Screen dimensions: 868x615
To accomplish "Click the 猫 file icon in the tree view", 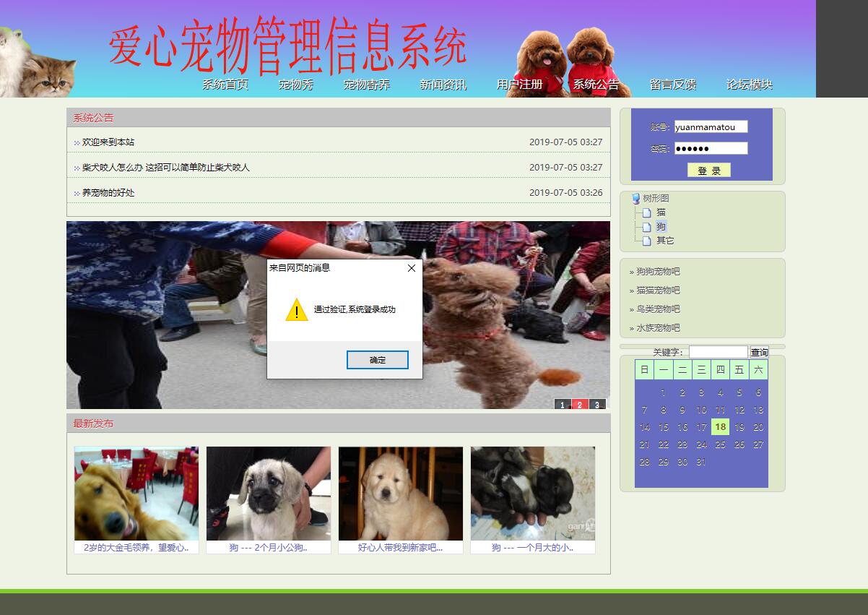I will pyautogui.click(x=646, y=212).
